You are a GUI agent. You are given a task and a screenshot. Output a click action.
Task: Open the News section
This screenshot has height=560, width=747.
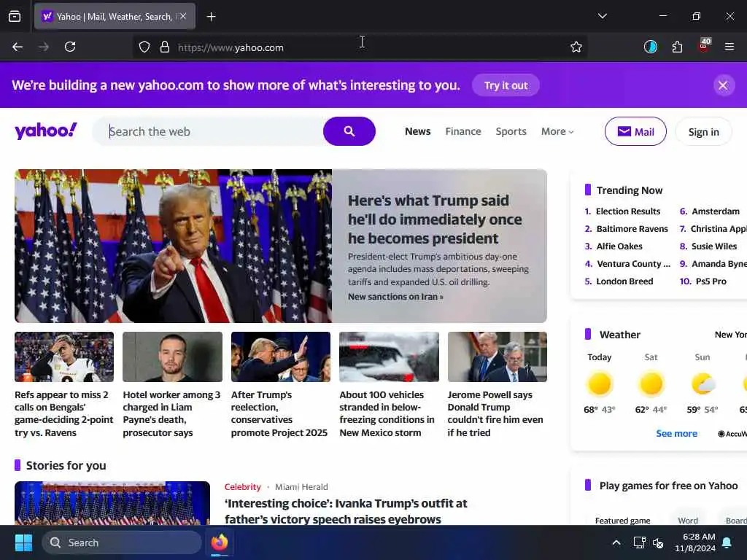[417, 131]
